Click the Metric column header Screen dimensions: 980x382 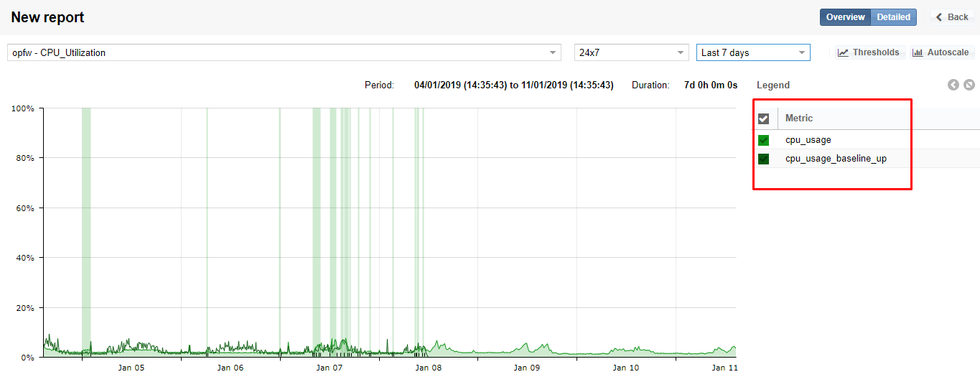tap(799, 118)
